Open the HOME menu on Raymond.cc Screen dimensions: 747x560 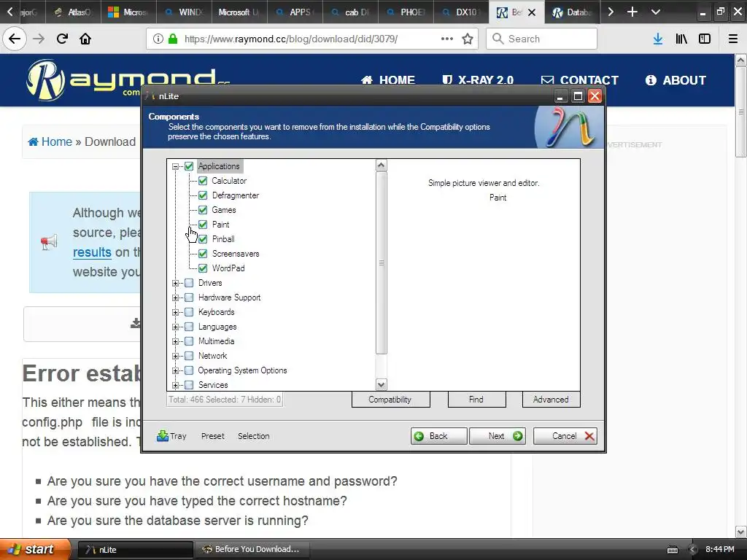point(388,80)
